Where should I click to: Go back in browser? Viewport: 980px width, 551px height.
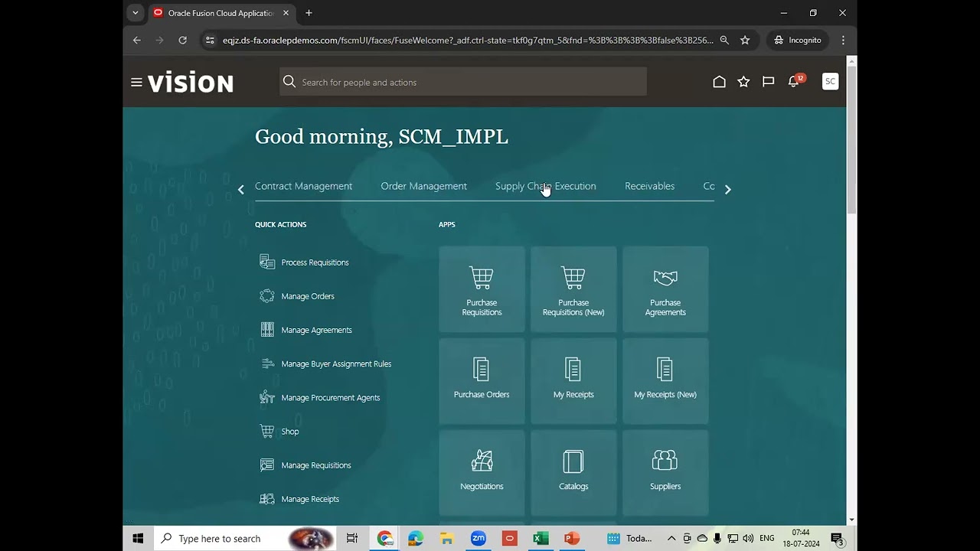(x=136, y=40)
